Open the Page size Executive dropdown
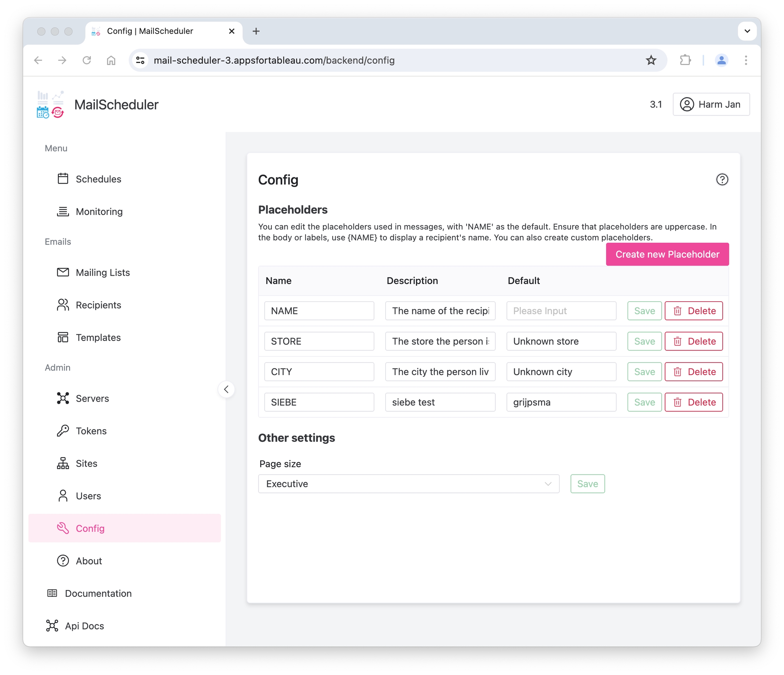 point(408,484)
